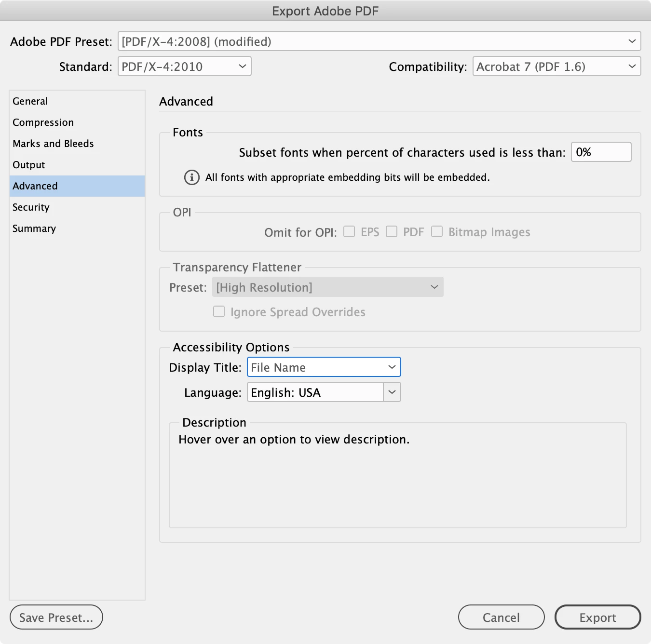The image size is (651, 644).
Task: Click the 'Omit for OPI:' label
Action: tap(301, 233)
